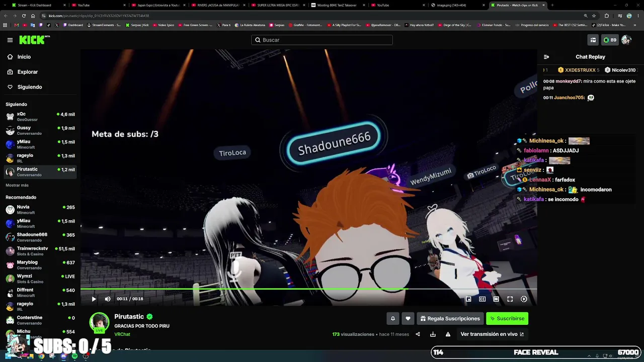The width and height of the screenshot is (644, 362).
Task: Focus the Buscar search field
Action: pos(322,40)
